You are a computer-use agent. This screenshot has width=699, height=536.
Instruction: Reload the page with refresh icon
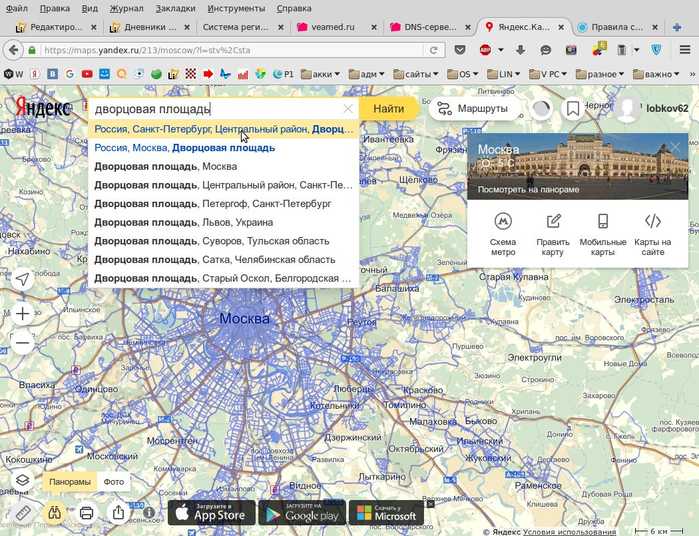(433, 50)
